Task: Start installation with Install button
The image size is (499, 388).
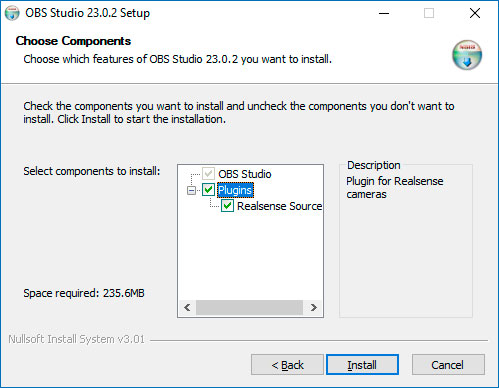Action: (x=362, y=365)
